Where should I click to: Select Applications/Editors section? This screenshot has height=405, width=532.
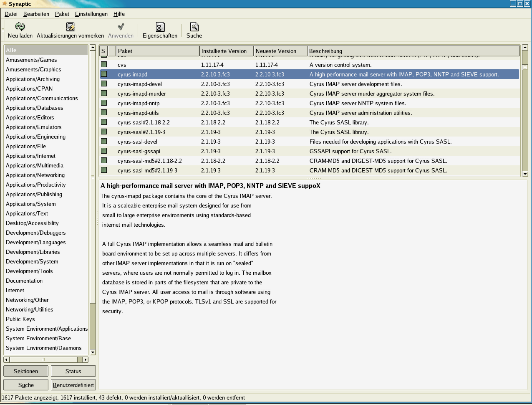pos(46,117)
